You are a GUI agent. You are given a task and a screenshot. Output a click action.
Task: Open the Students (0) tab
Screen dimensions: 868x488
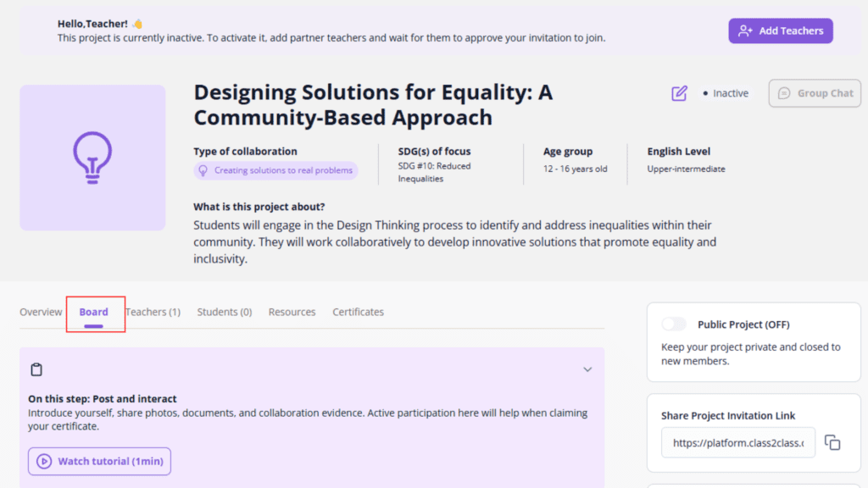pyautogui.click(x=224, y=312)
